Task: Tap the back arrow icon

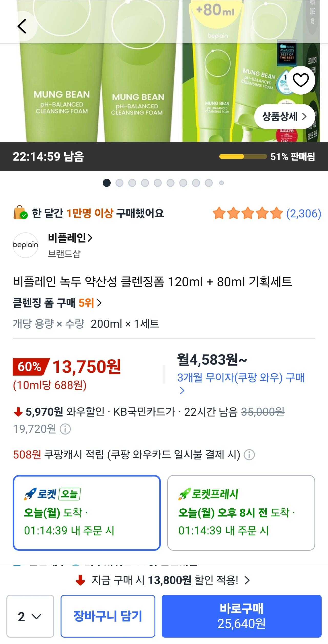Action: [x=22, y=26]
